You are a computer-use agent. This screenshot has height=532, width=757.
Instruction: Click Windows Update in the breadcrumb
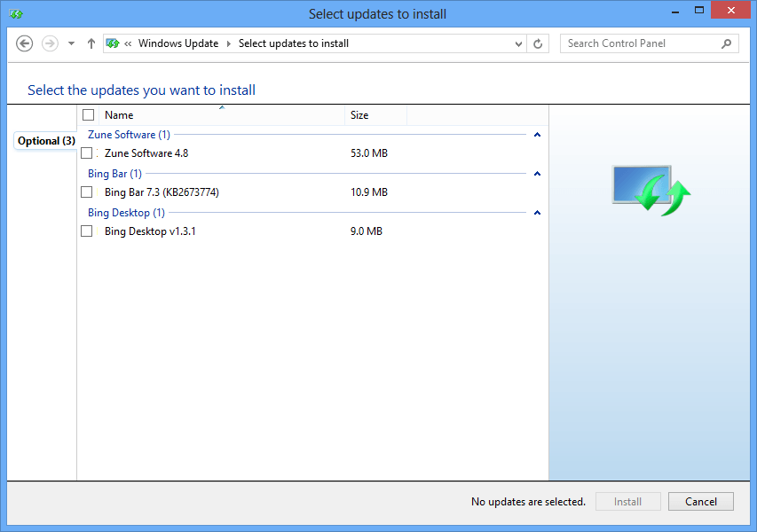click(x=178, y=43)
